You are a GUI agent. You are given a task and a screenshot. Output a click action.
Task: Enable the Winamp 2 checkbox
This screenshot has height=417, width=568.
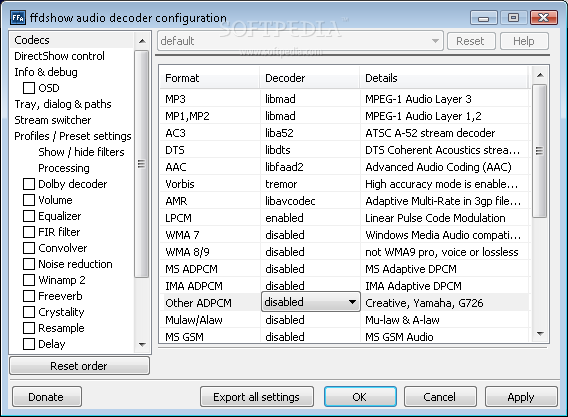29,280
